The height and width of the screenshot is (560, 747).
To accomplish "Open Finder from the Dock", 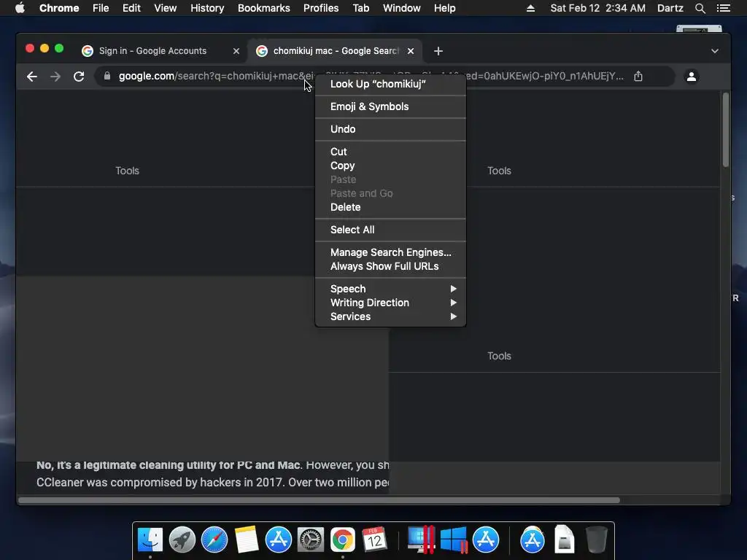I will (x=150, y=540).
